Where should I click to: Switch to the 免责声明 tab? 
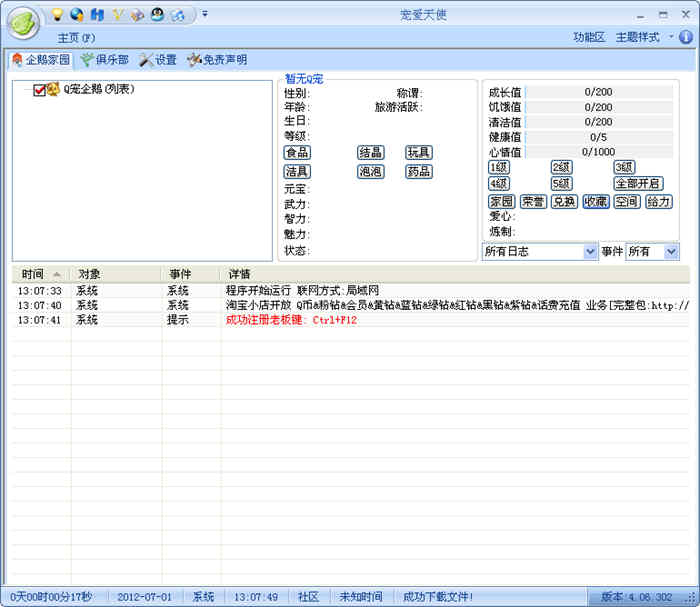point(217,60)
